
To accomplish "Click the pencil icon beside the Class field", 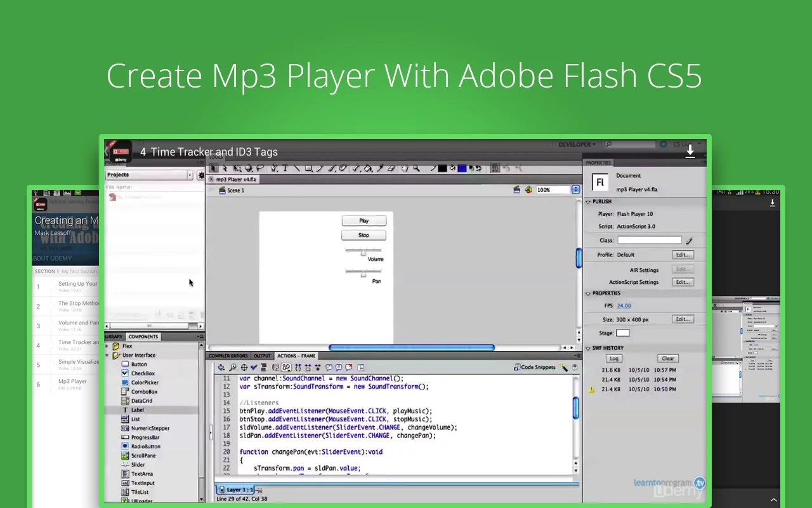I will [x=690, y=241].
